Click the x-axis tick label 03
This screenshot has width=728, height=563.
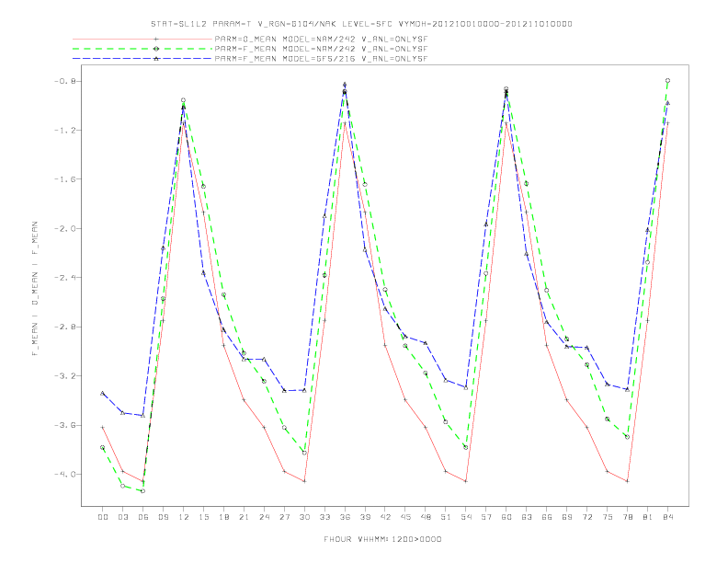(x=123, y=517)
